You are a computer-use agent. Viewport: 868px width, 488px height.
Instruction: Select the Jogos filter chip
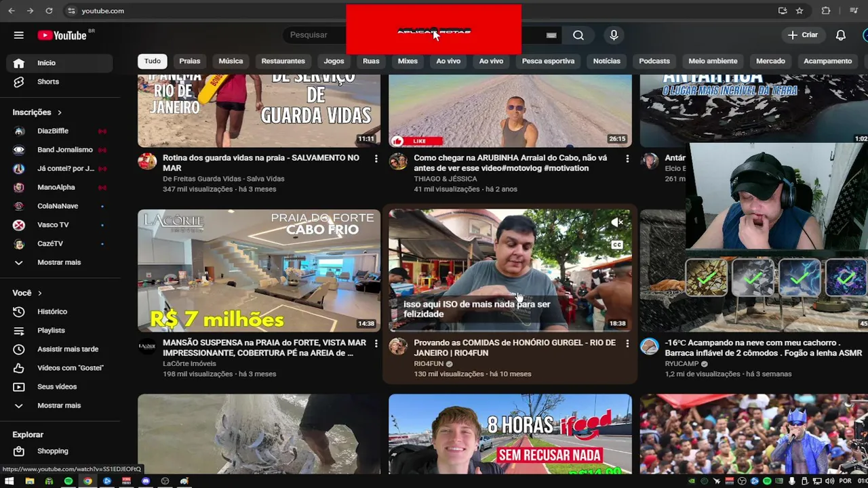click(334, 61)
